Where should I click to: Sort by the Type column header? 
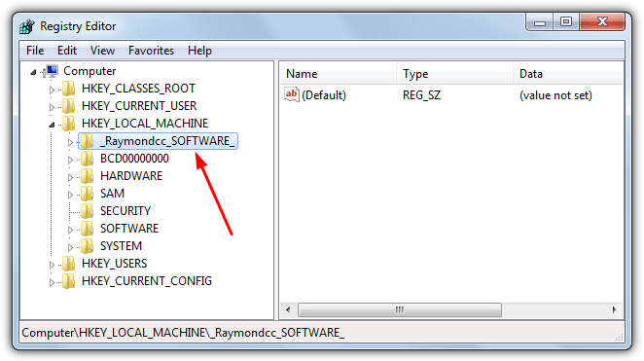pos(454,74)
